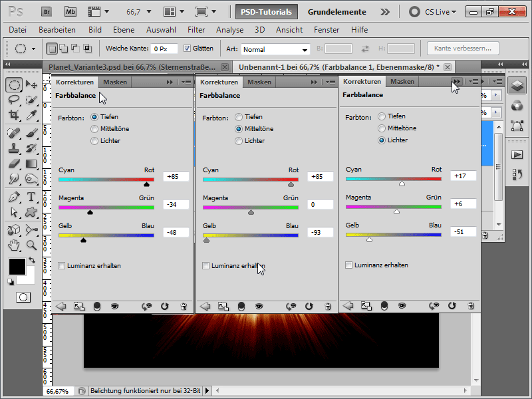Switch to Masken tab in middle panel
The width and height of the screenshot is (532, 399).
259,82
